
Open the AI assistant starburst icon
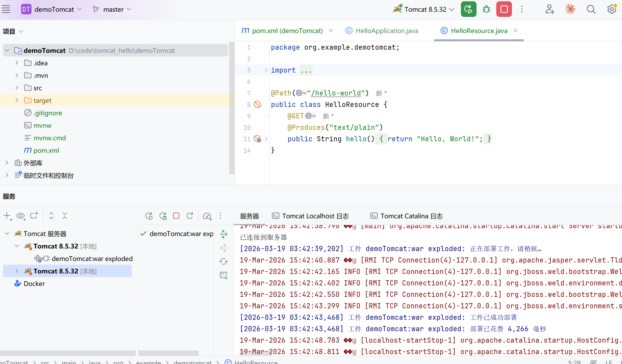(x=570, y=9)
